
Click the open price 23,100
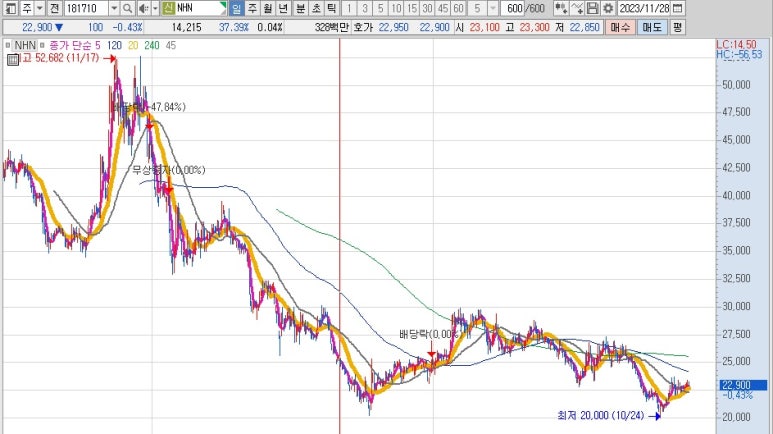point(485,27)
